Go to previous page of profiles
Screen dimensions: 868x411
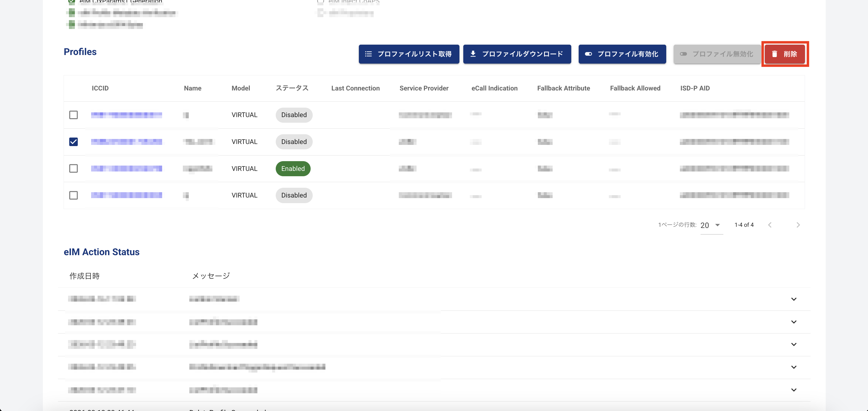pos(769,225)
